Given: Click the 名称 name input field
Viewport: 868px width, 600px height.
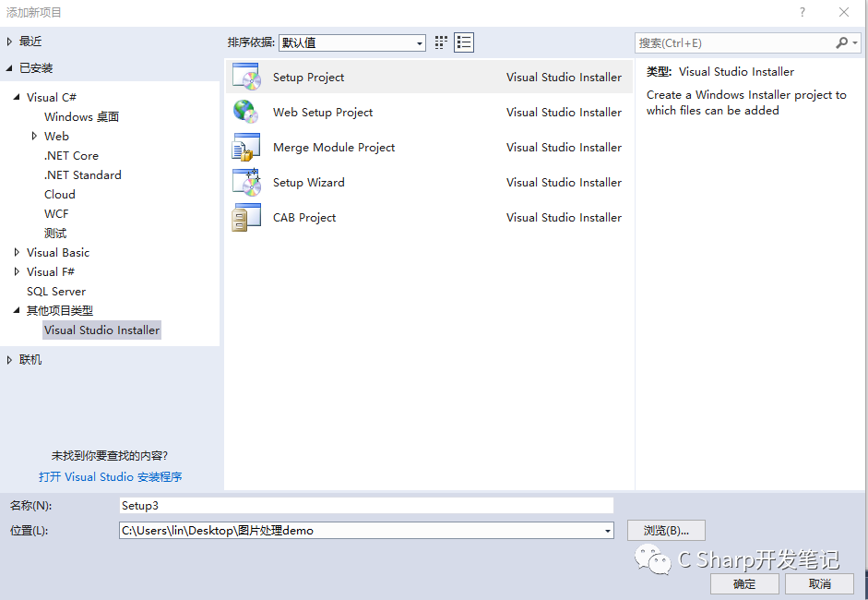Looking at the screenshot, I should [366, 505].
